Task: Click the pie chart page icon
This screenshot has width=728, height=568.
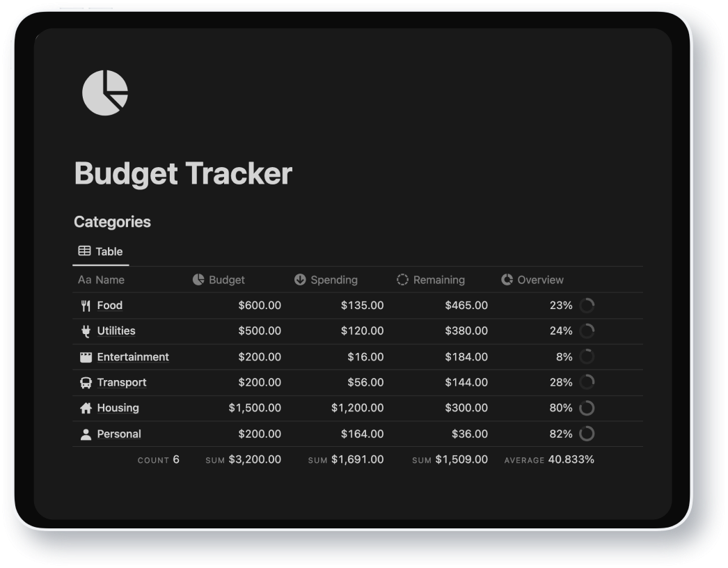Action: pos(105,93)
